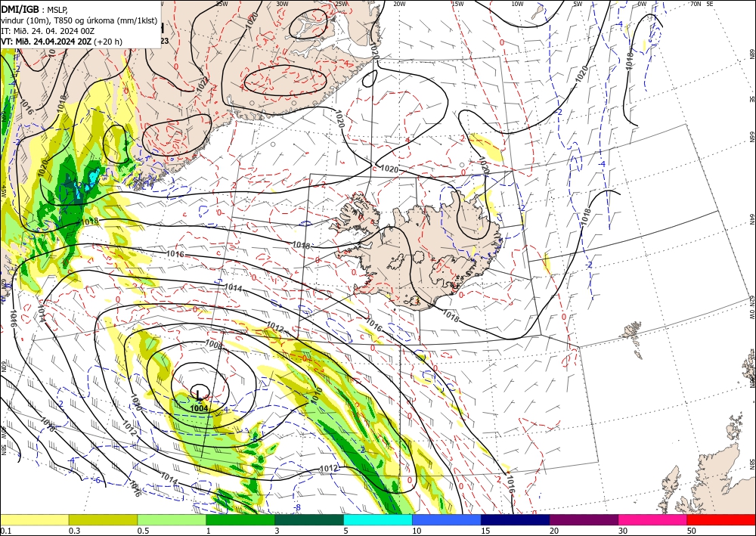This screenshot has height=536, width=756.
Task: Pick the cyan 5–10 legend swatch
Action: click(378, 519)
